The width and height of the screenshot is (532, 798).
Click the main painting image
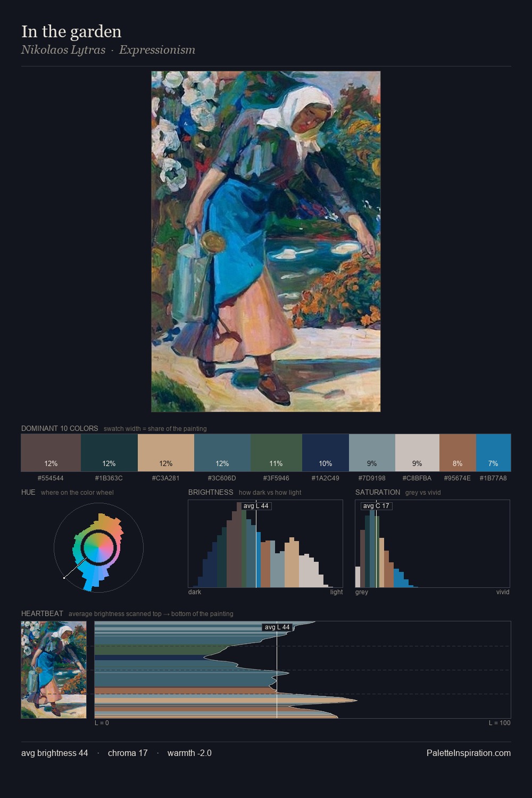[x=266, y=242]
